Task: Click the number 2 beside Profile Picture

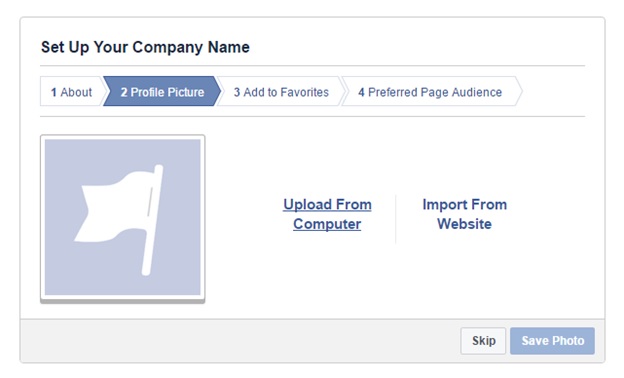Action: pyautogui.click(x=124, y=92)
